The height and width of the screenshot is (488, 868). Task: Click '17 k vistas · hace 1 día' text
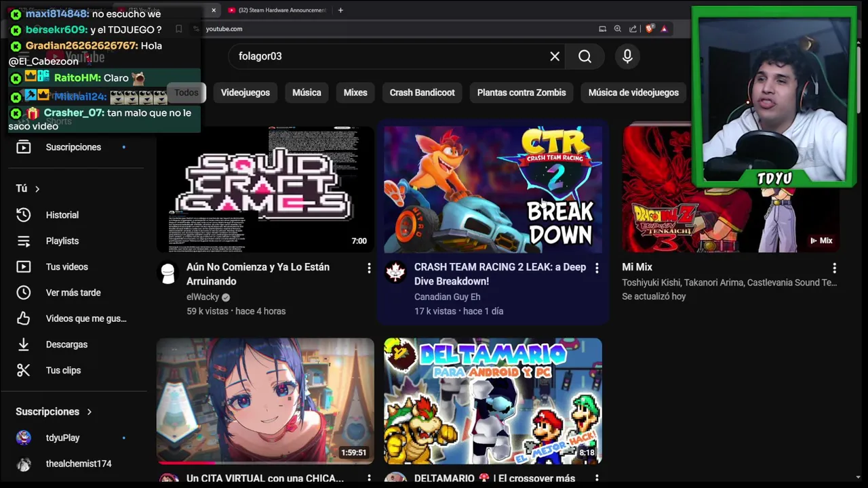tap(458, 311)
